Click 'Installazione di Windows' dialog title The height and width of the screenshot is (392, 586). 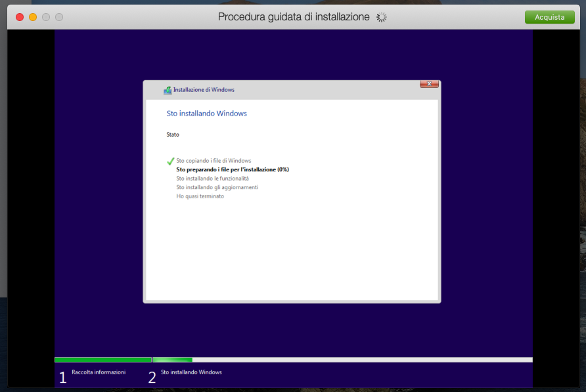204,90
